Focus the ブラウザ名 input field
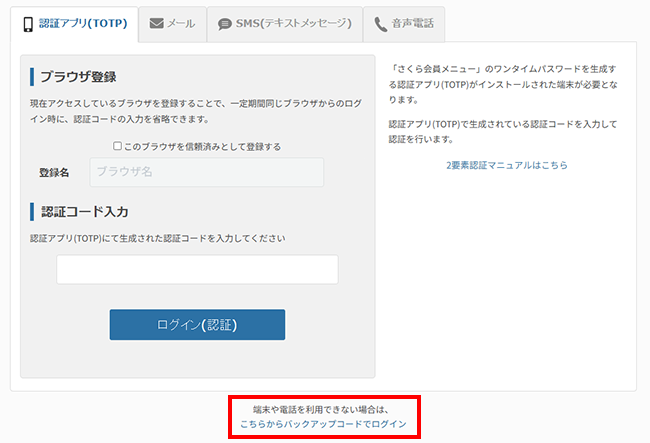 (206, 172)
